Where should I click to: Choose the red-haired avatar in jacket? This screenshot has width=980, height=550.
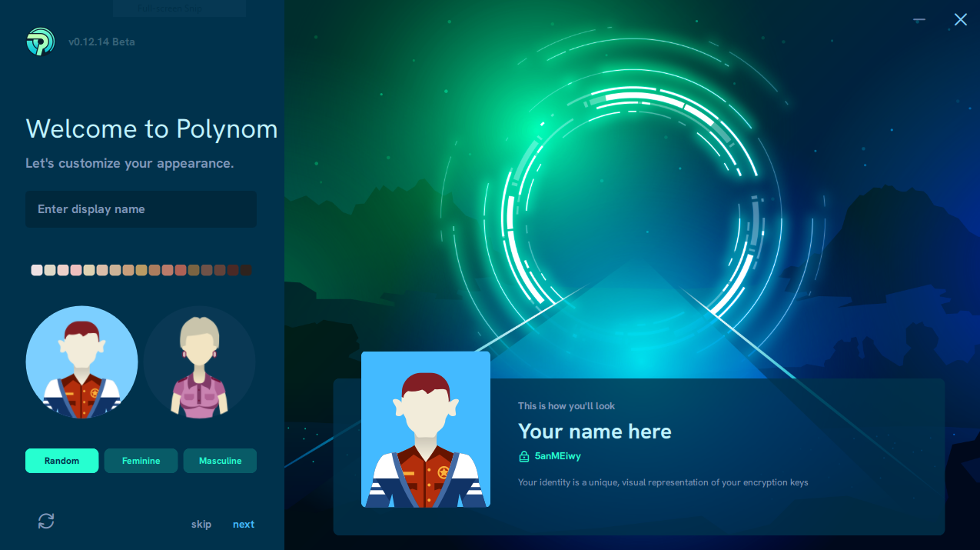[x=81, y=362]
